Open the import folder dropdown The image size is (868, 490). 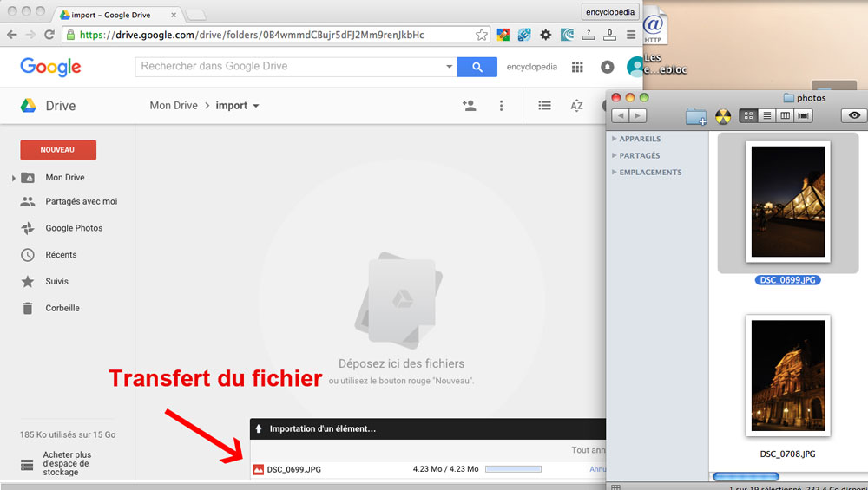tap(256, 107)
